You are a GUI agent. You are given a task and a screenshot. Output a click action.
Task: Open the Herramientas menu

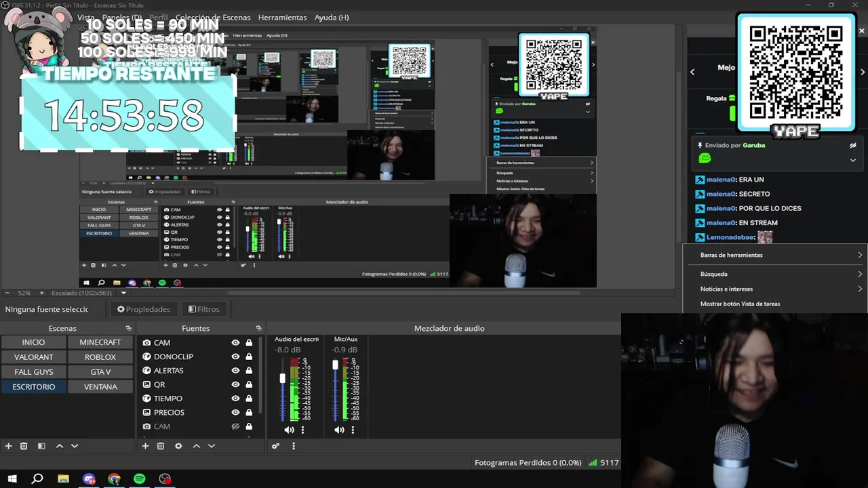[282, 17]
